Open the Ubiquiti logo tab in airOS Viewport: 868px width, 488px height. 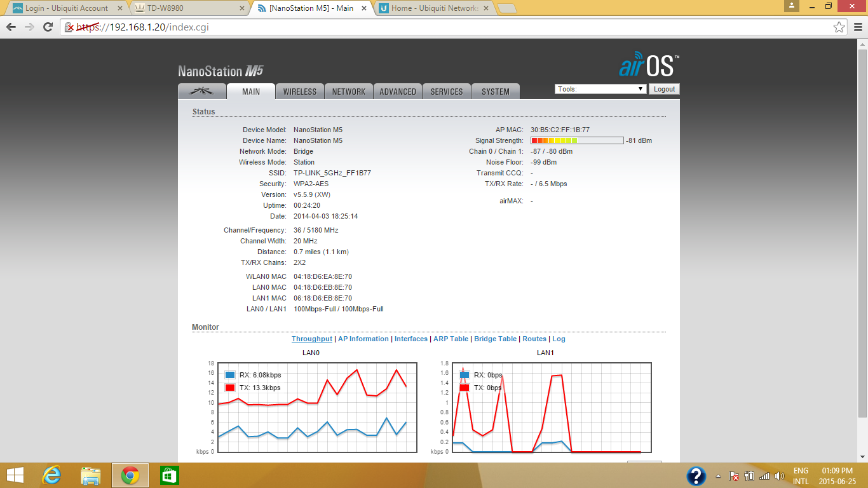tap(202, 91)
